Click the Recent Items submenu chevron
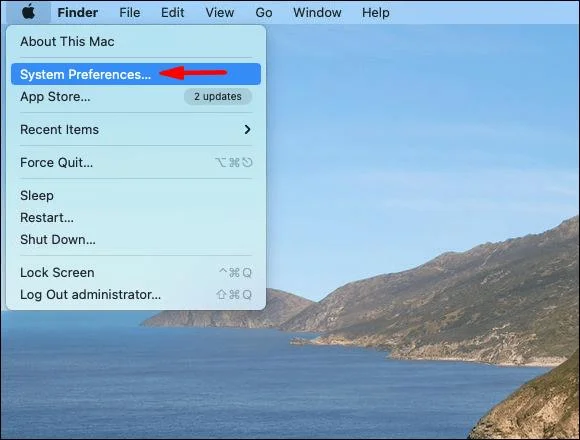Viewport: 580px width, 440px height. tap(247, 129)
